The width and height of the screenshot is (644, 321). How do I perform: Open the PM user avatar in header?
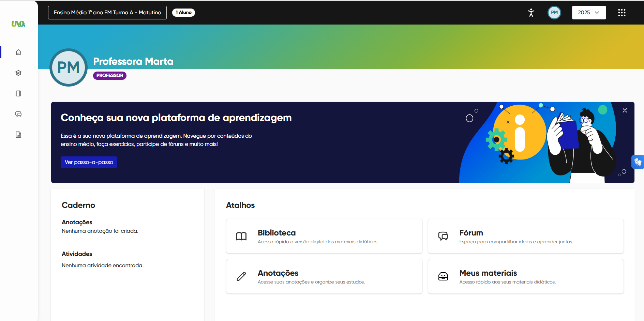pos(554,13)
